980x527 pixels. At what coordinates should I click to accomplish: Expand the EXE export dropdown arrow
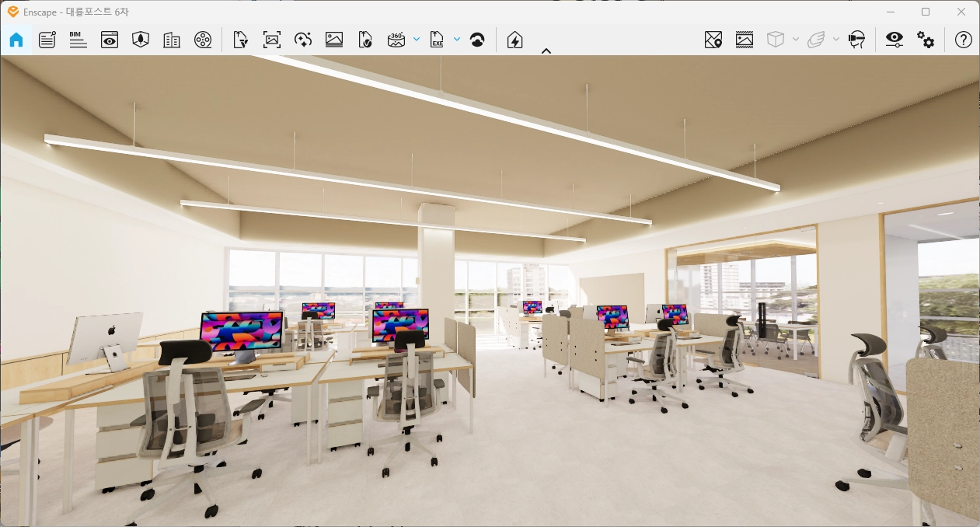[457, 39]
